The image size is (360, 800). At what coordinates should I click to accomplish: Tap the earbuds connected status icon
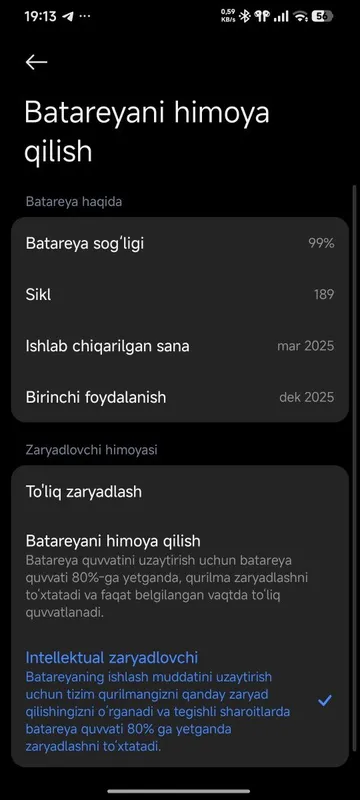click(x=262, y=16)
